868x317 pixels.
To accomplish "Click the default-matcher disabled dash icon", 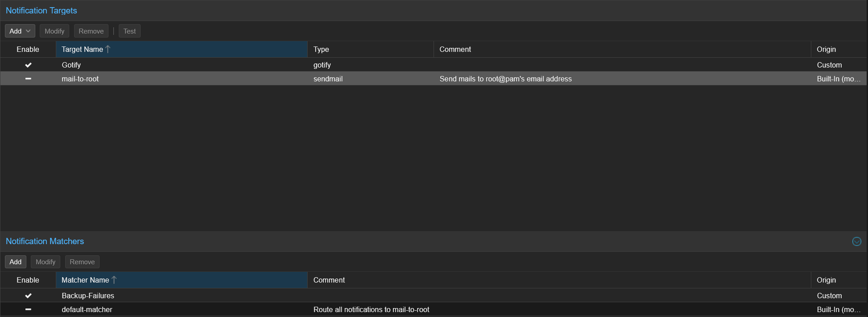I will [28, 309].
